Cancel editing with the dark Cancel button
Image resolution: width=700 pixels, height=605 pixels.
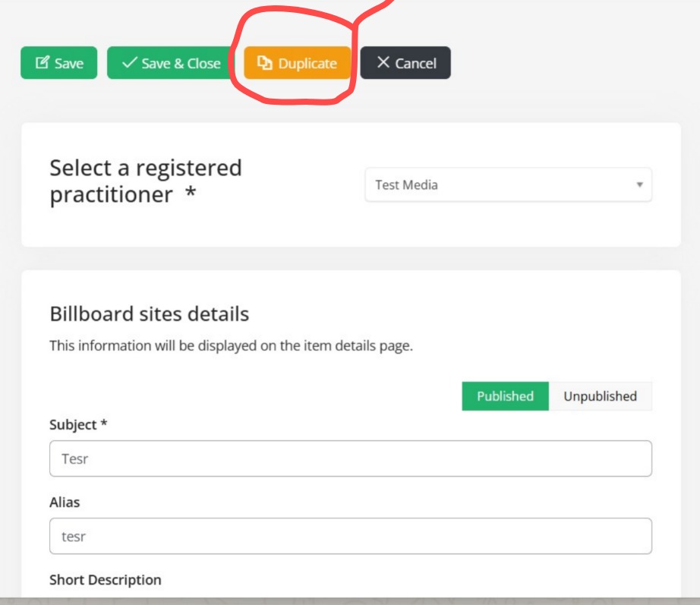click(x=405, y=63)
